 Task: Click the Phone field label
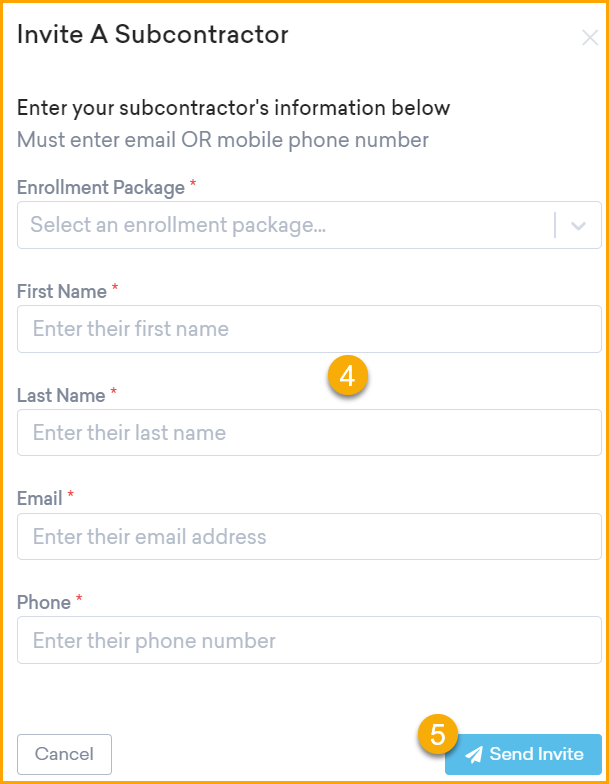[44, 602]
